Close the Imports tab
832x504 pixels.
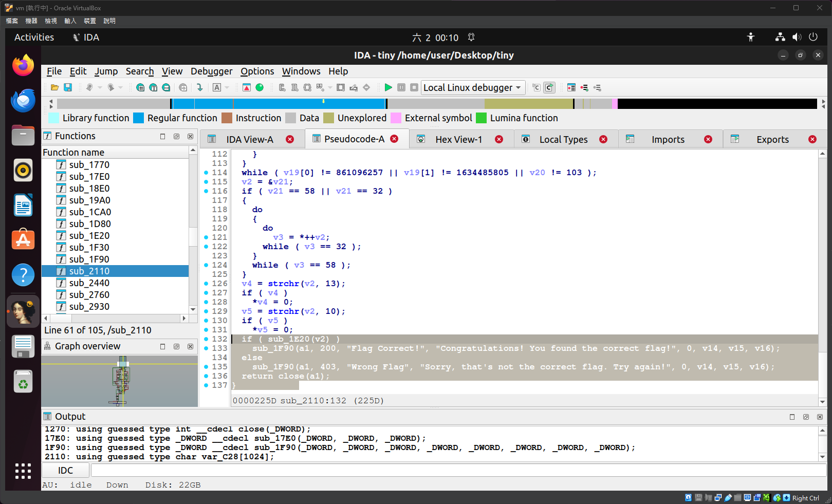[708, 139]
